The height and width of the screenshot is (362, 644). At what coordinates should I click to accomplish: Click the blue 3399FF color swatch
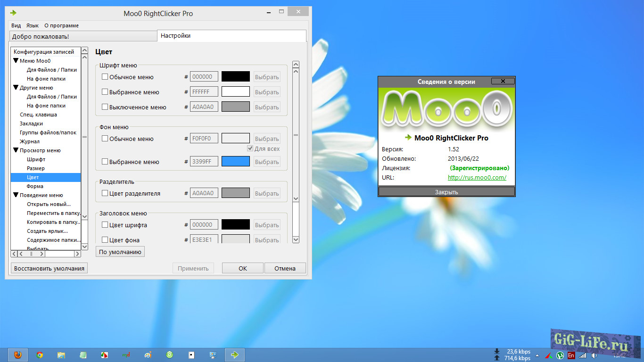[235, 162]
